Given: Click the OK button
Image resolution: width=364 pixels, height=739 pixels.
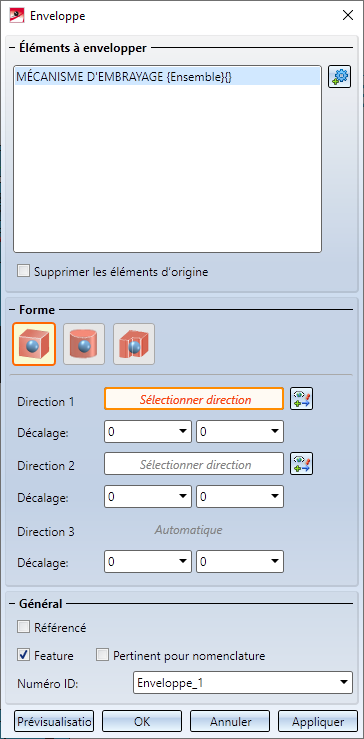Looking at the screenshot, I should coord(142,722).
